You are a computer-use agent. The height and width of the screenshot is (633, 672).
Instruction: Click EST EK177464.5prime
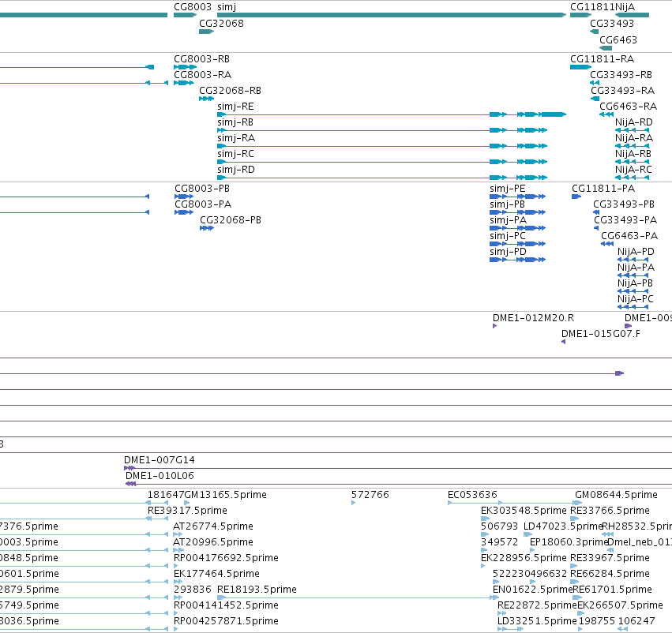tap(216, 575)
